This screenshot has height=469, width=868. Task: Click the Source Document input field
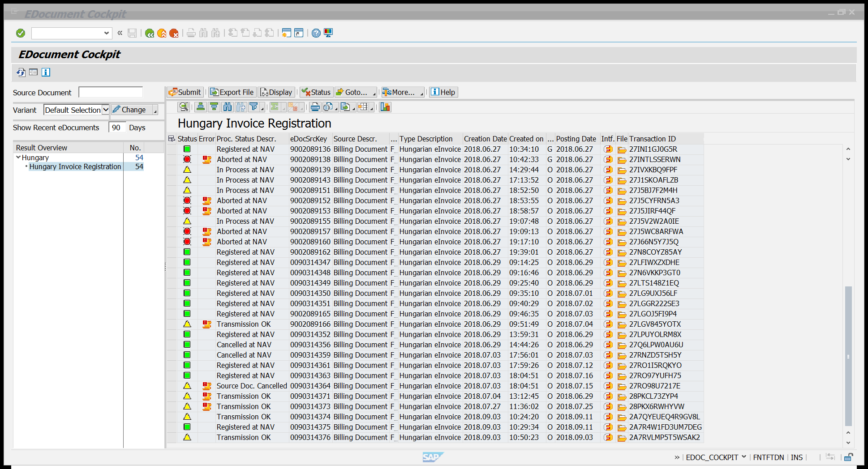point(111,92)
